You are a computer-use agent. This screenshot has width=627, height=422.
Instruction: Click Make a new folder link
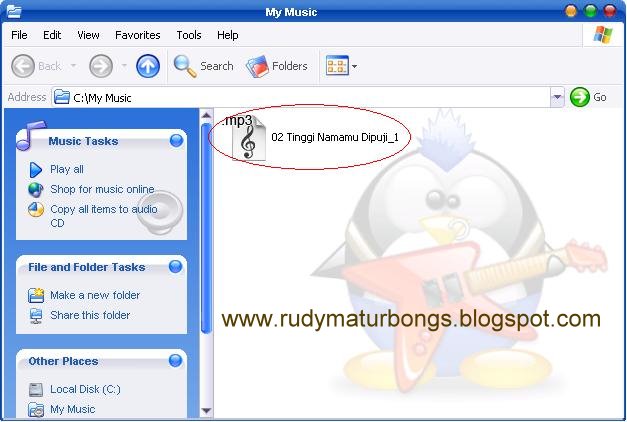click(95, 295)
